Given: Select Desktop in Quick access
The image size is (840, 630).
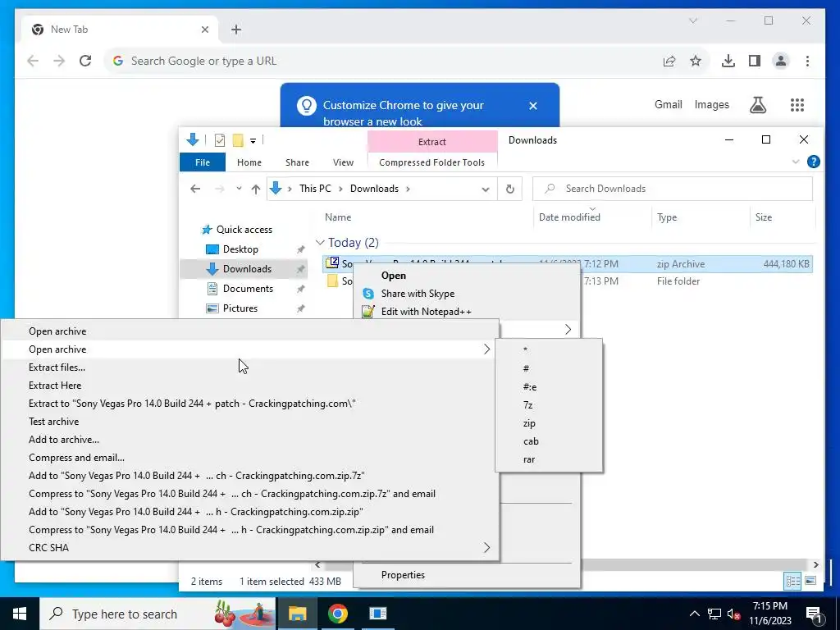Looking at the screenshot, I should (x=240, y=249).
